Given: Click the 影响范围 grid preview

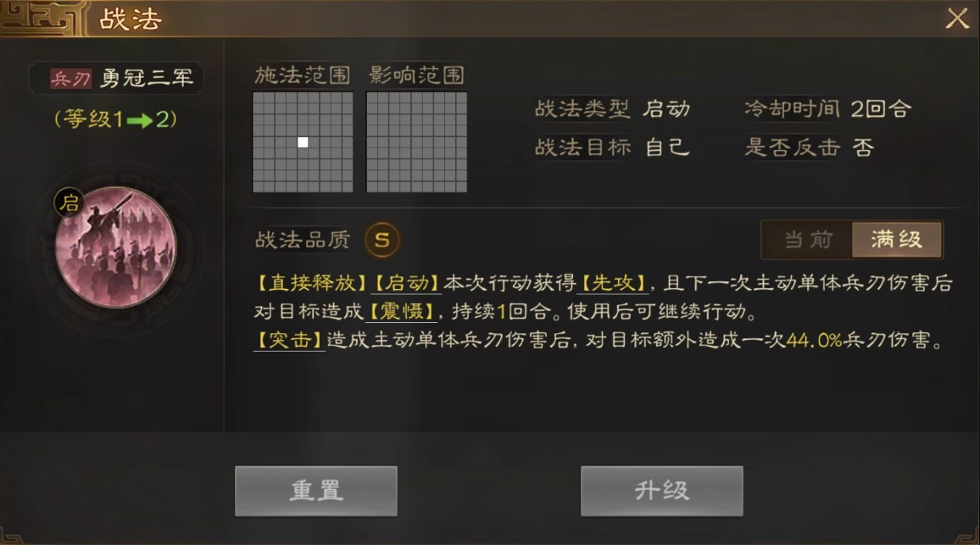Looking at the screenshot, I should [416, 142].
